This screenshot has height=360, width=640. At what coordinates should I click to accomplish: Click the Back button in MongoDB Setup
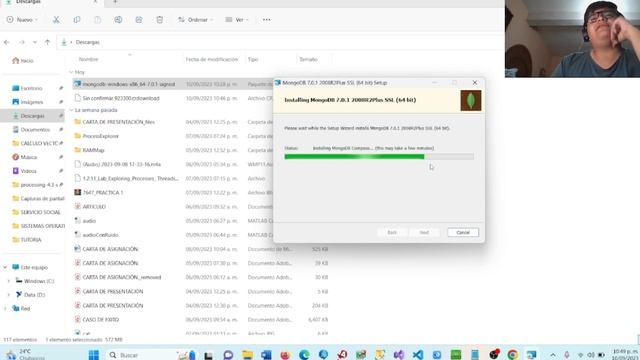click(x=392, y=232)
